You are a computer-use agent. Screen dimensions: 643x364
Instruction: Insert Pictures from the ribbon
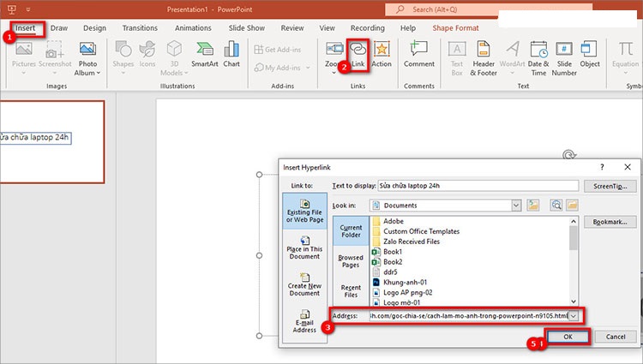tap(24, 58)
